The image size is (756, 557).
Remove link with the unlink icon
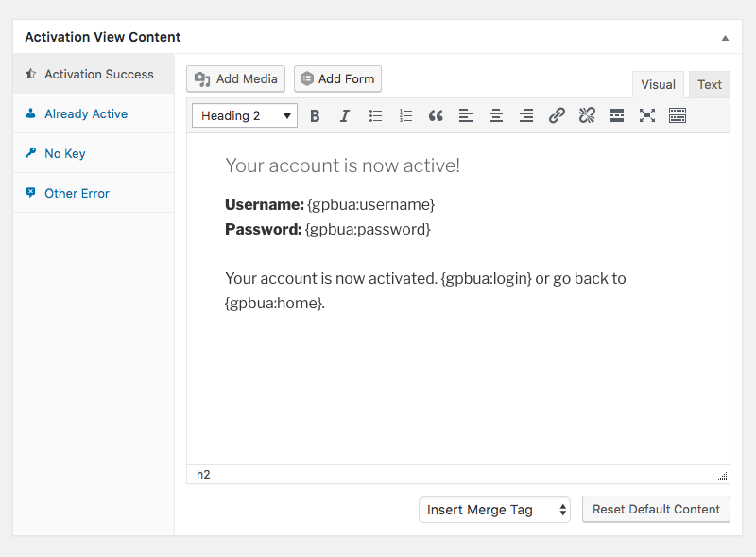[x=587, y=115]
